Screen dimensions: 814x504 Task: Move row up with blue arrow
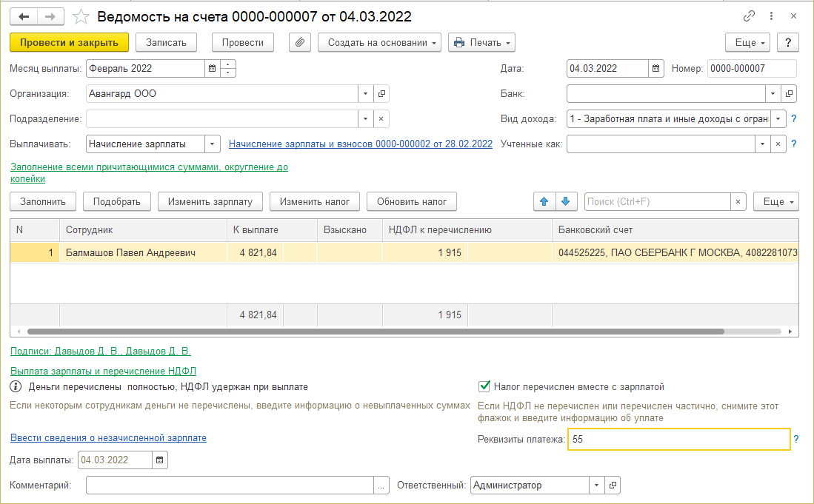click(x=544, y=201)
